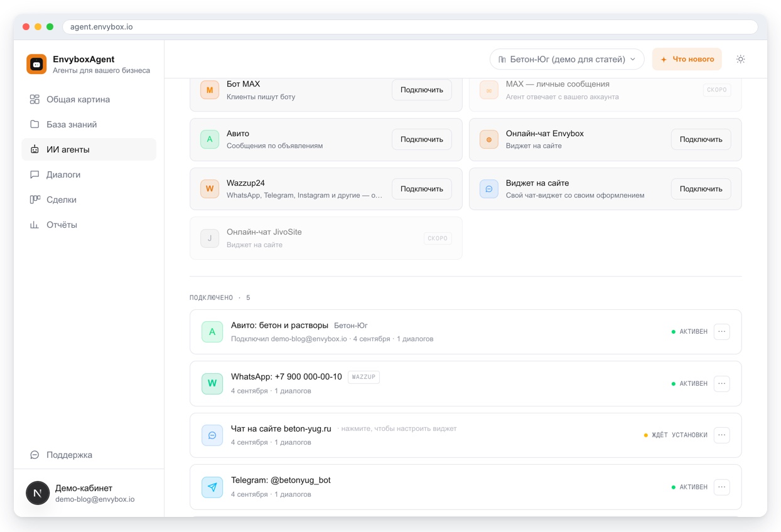
Task: Click the MAX личные сообщения icon
Action: (x=489, y=90)
